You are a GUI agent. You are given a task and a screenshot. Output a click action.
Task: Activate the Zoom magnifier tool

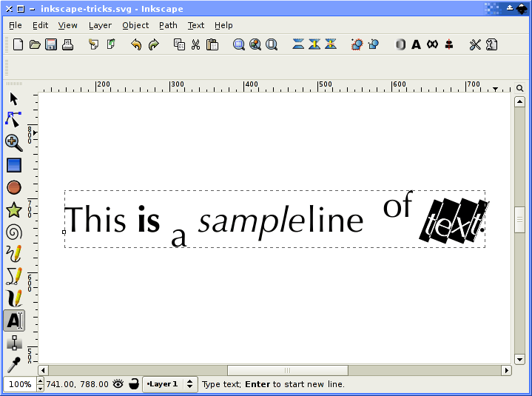[x=14, y=143]
